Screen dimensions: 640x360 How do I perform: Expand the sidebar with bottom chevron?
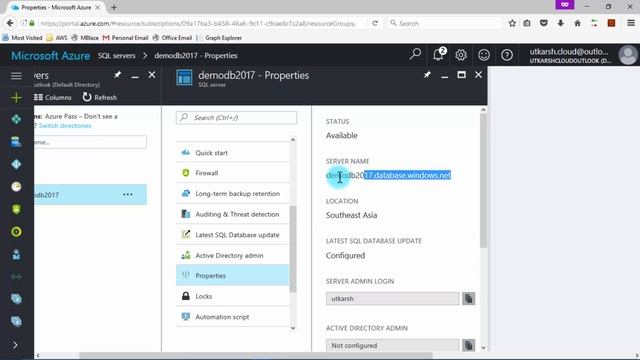(16, 345)
